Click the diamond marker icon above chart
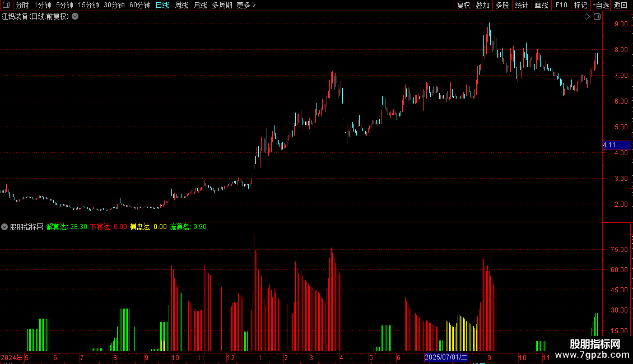The width and height of the screenshot is (633, 364). (x=587, y=17)
